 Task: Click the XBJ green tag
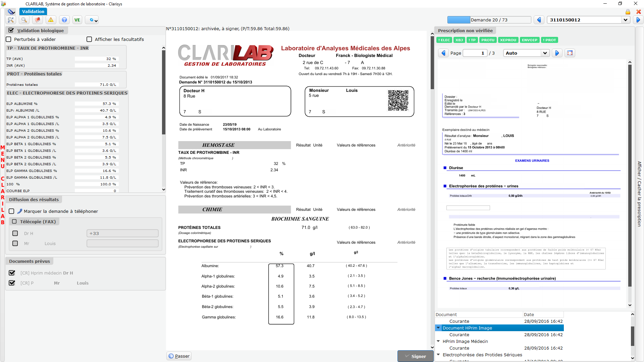pos(459,40)
